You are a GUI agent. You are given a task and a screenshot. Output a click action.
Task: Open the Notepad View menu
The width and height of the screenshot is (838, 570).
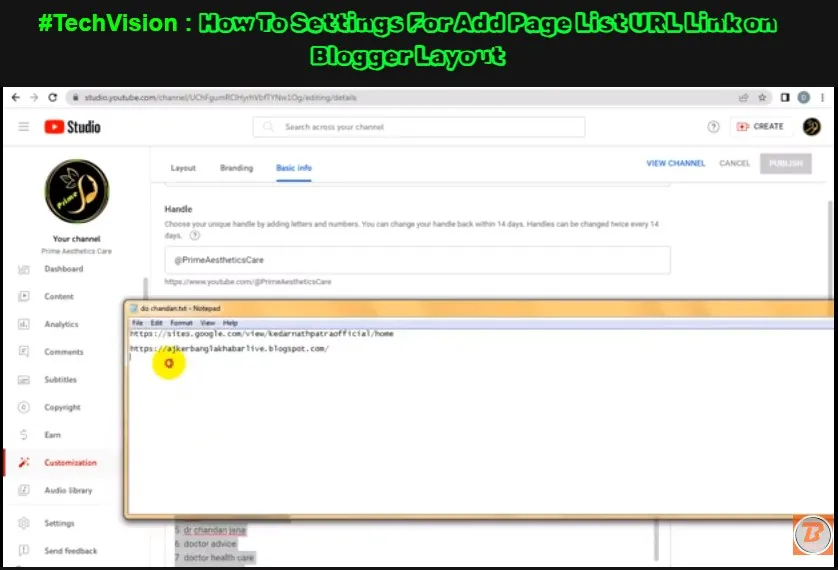pyautogui.click(x=207, y=323)
